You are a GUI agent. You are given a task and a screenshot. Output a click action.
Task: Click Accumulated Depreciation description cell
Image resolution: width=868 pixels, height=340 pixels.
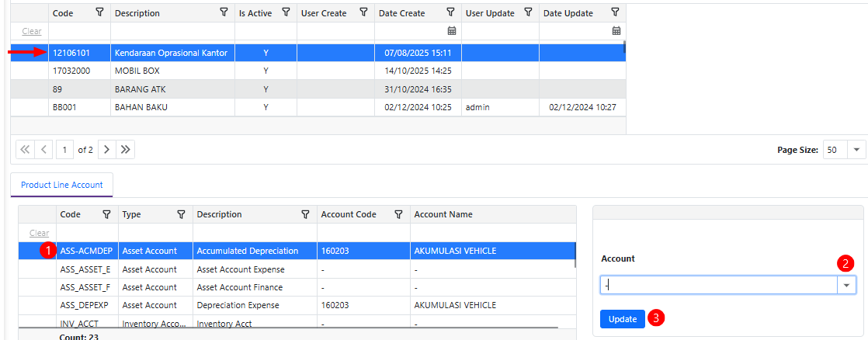(x=255, y=251)
